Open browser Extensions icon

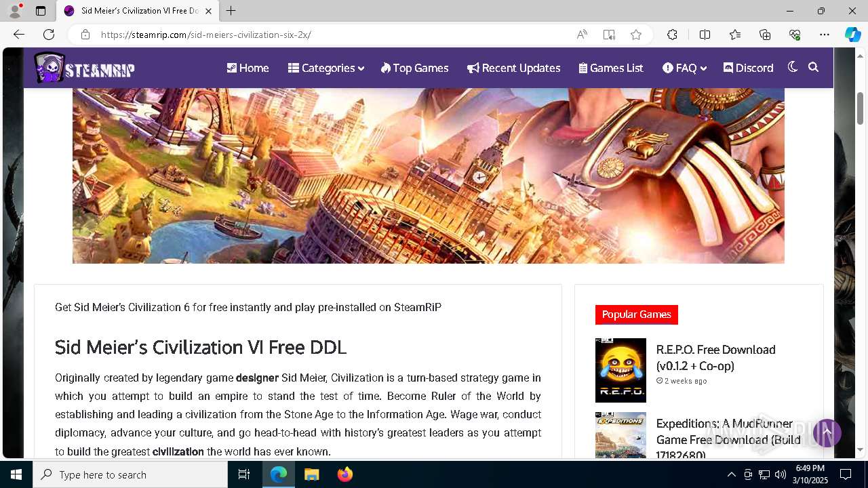672,35
